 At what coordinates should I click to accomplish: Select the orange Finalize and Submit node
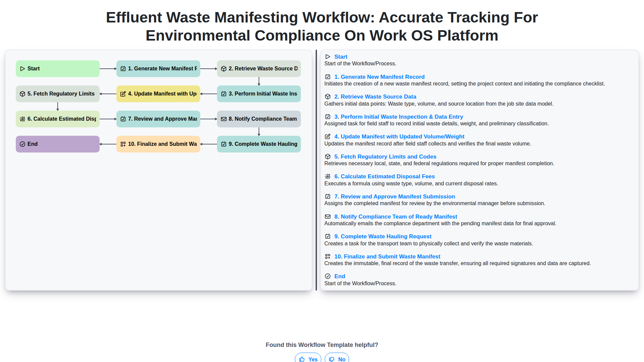coord(158,144)
